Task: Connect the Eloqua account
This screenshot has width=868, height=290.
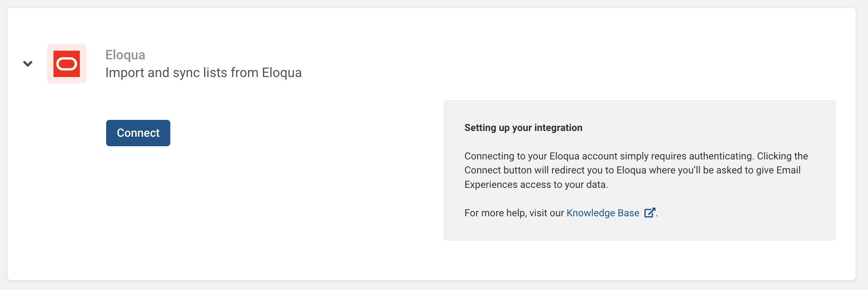Action: click(138, 133)
